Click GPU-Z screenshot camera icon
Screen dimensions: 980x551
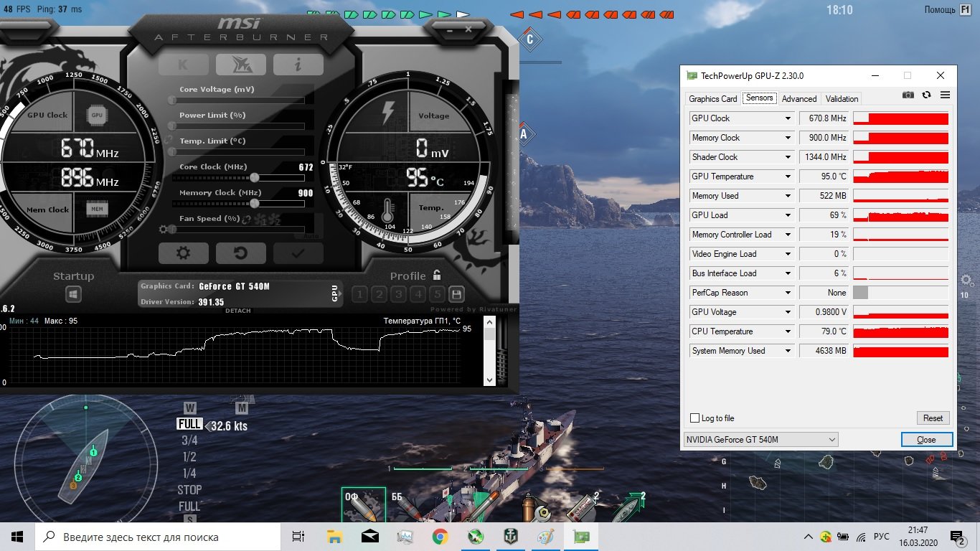[x=908, y=95]
